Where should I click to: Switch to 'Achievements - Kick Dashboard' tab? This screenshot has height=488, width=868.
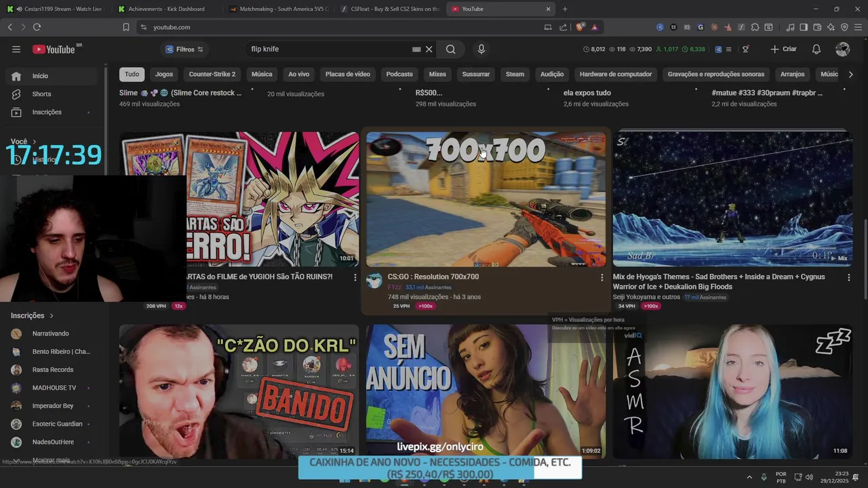tap(166, 9)
